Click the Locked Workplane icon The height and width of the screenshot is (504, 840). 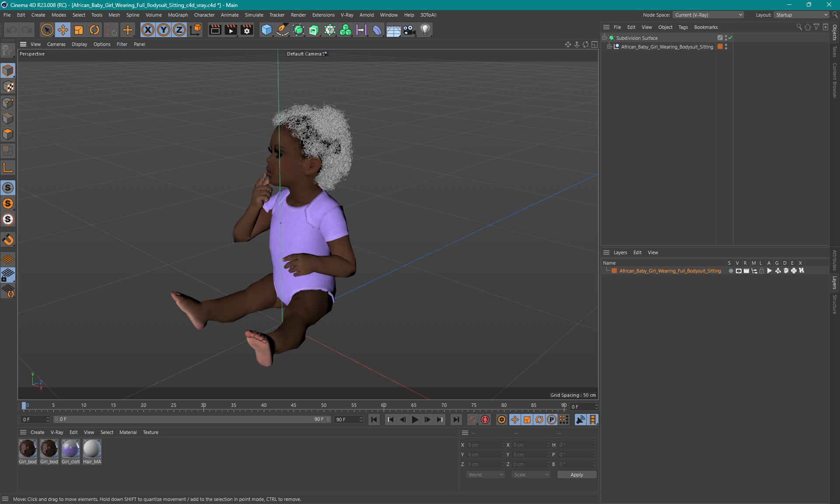[x=8, y=275]
